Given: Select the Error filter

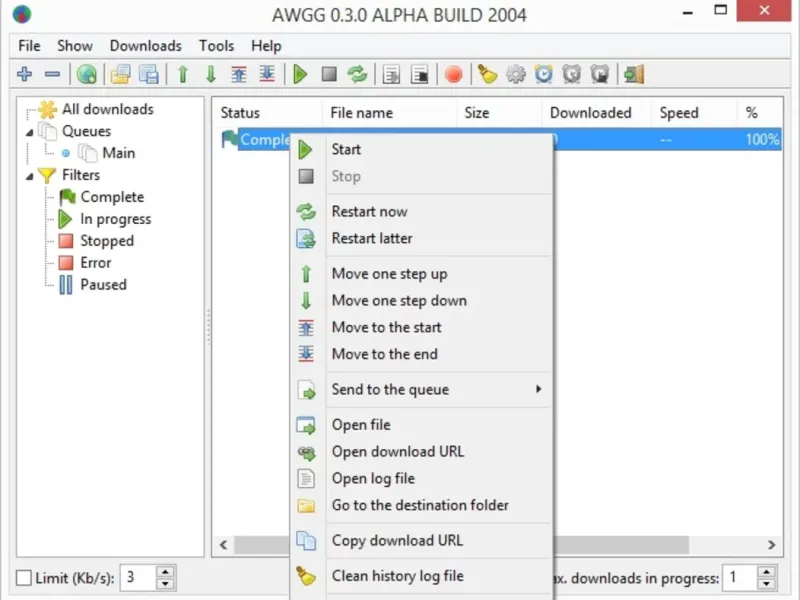Looking at the screenshot, I should pos(95,263).
